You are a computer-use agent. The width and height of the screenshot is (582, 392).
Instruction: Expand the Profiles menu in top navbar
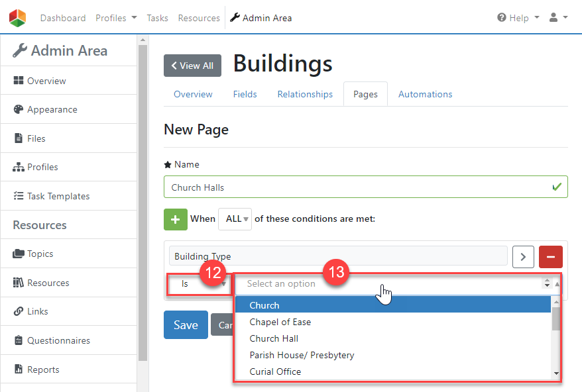[116, 18]
